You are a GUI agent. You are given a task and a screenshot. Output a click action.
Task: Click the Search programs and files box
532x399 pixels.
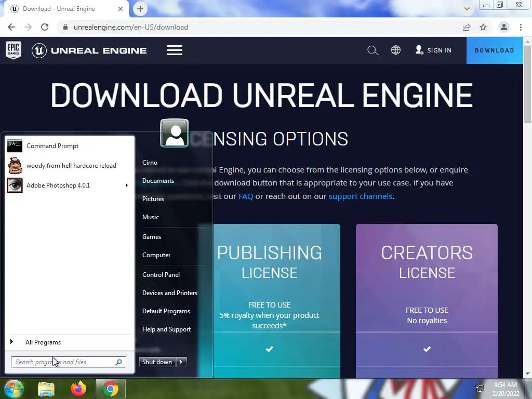68,362
